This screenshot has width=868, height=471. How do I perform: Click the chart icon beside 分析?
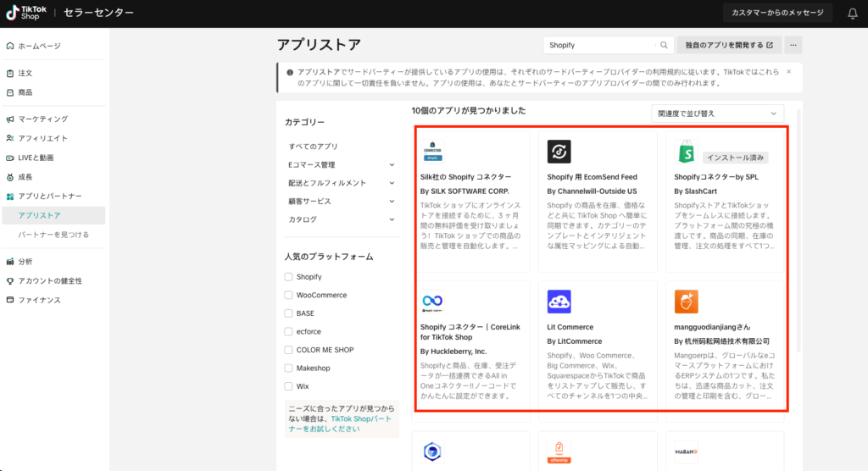(10, 261)
